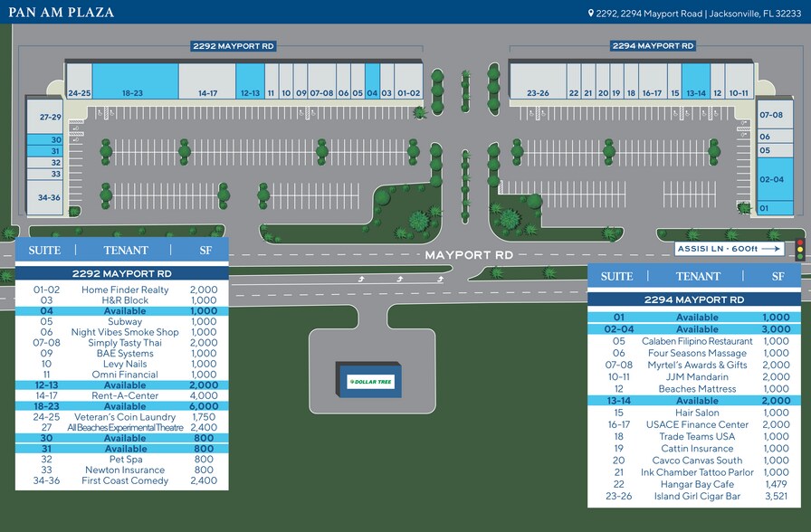The image size is (811, 532).
Task: Click the 3,000 SF value for suite 02-04
Action: click(776, 329)
